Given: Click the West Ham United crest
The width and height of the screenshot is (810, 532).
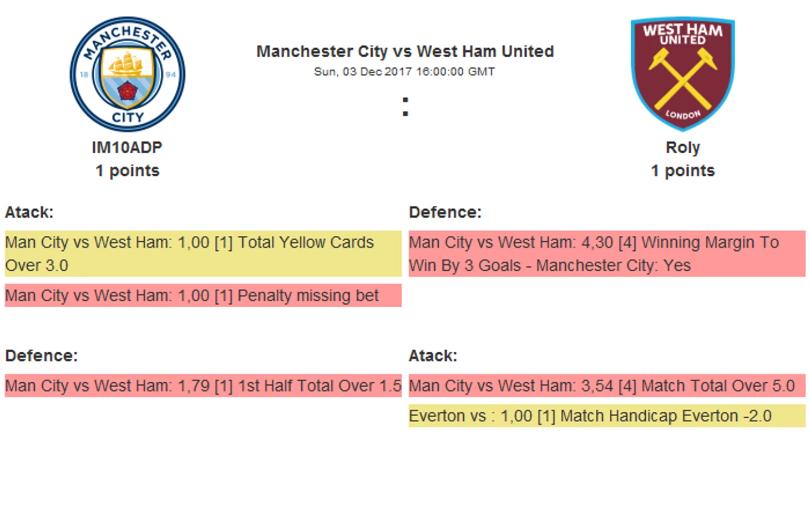Looking at the screenshot, I should click(682, 72).
